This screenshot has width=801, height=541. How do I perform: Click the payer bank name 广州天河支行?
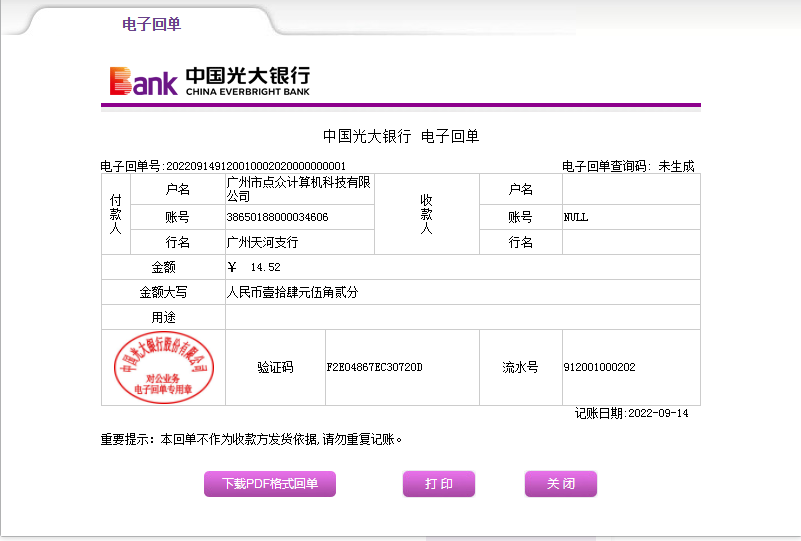click(263, 242)
